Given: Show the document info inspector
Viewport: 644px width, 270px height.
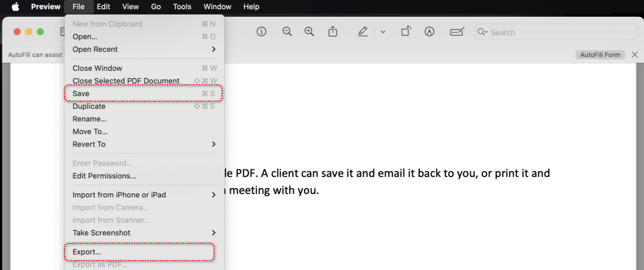Looking at the screenshot, I should click(x=261, y=31).
